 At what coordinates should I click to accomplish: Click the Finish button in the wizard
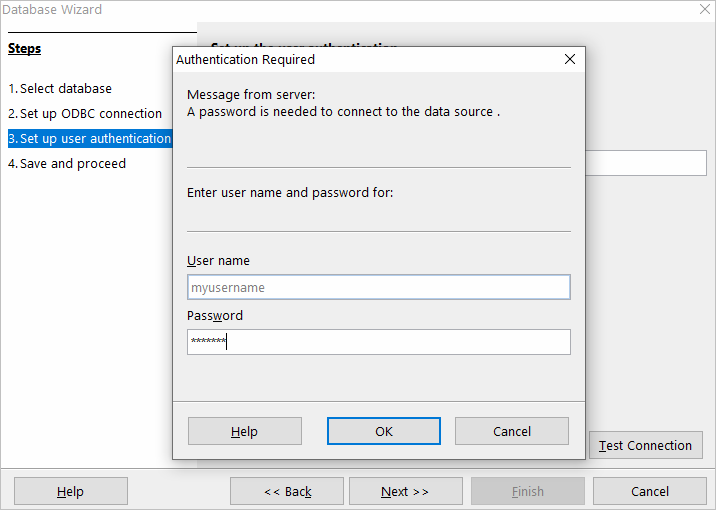[x=528, y=491]
